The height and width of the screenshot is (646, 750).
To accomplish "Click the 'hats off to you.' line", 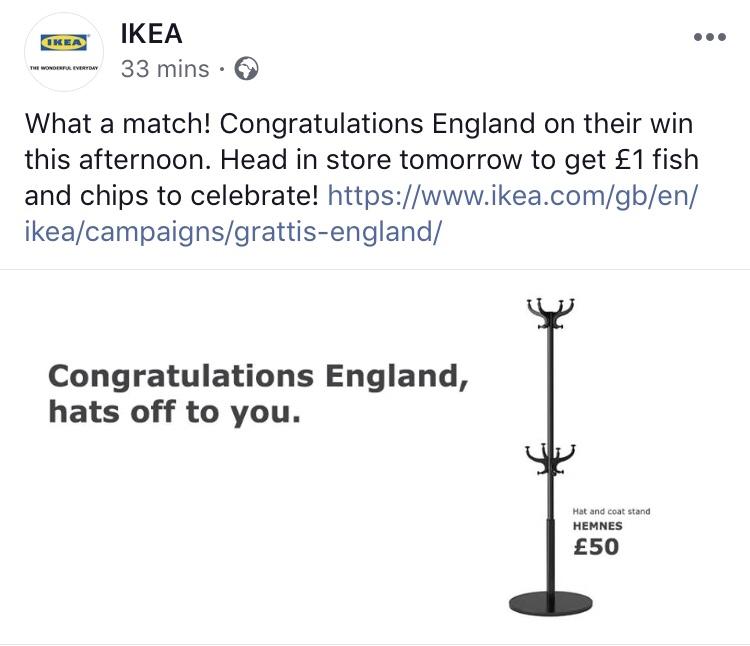I will point(175,412).
